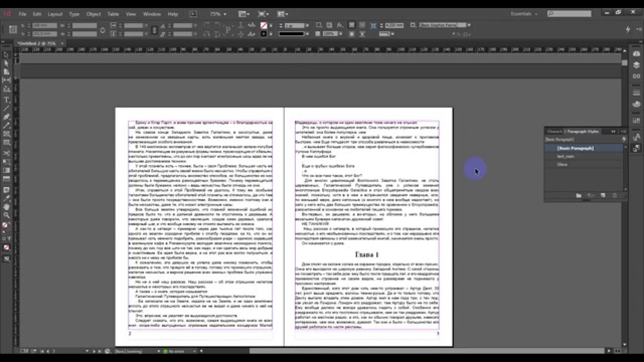Open the Stroke panel from the dock
The image size is (644, 362).
coord(636,93)
